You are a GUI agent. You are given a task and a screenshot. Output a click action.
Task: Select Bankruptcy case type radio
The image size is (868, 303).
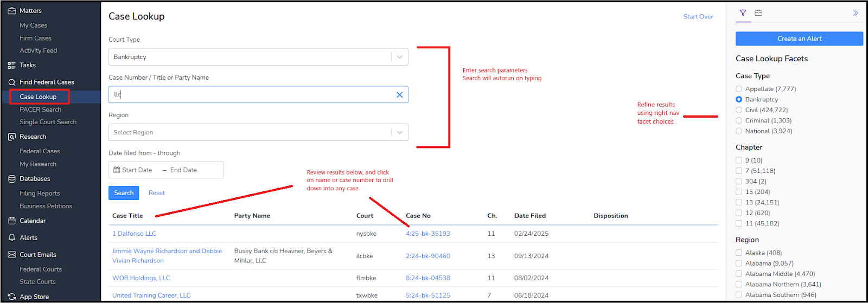[x=739, y=99]
